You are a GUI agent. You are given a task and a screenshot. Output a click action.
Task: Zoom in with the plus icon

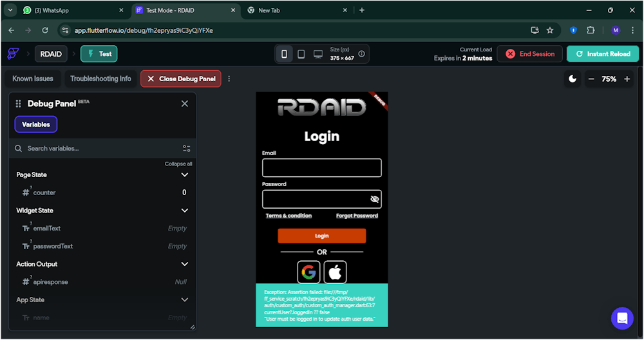tap(627, 79)
